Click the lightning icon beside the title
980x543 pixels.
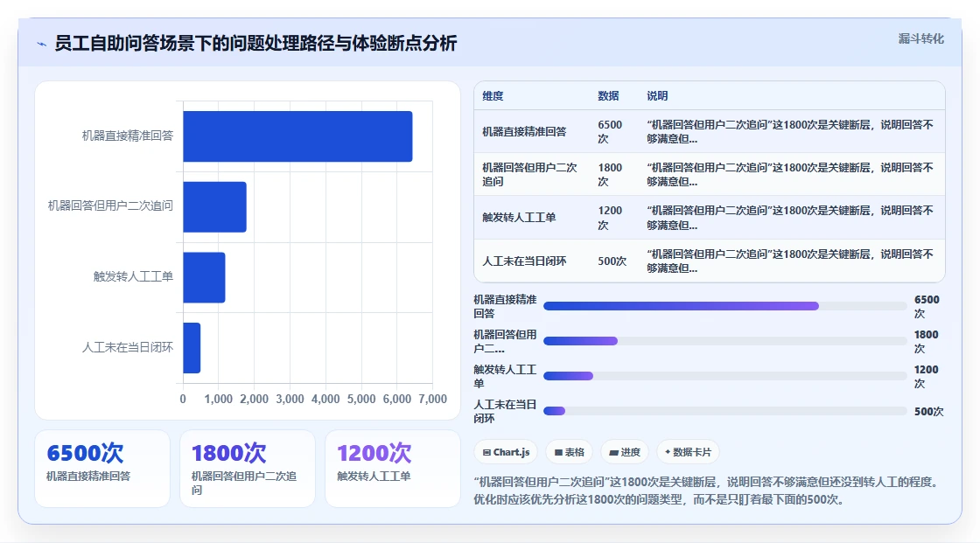pos(42,44)
